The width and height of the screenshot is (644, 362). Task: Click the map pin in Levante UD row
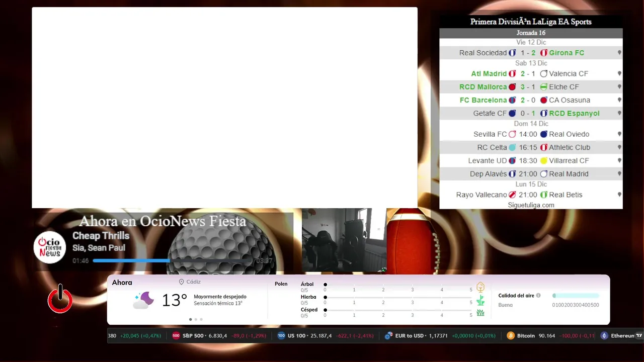pyautogui.click(x=619, y=161)
